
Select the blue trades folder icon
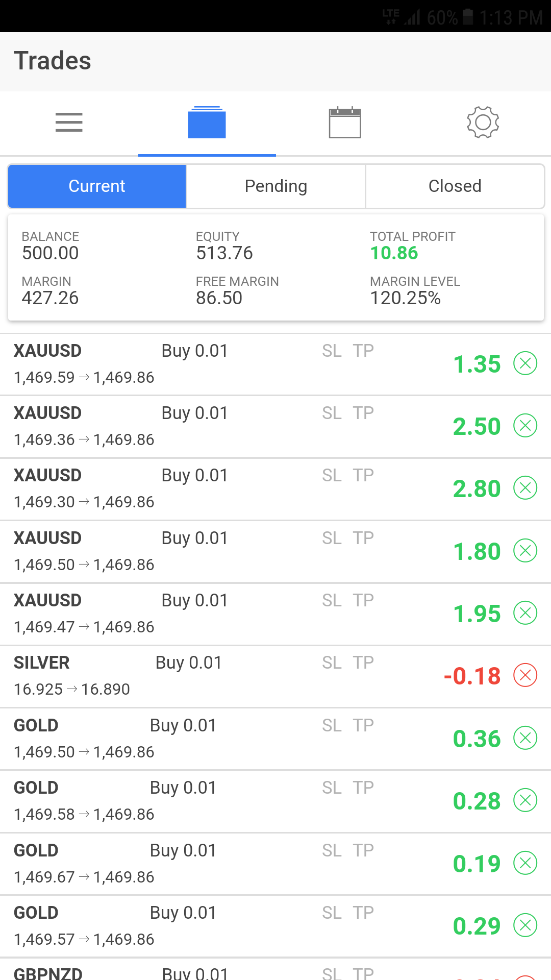(207, 122)
